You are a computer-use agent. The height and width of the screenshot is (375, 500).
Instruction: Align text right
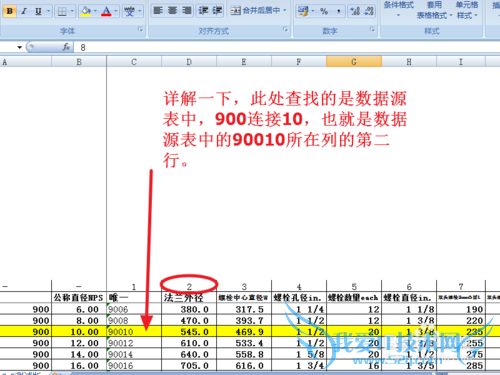[x=187, y=11]
